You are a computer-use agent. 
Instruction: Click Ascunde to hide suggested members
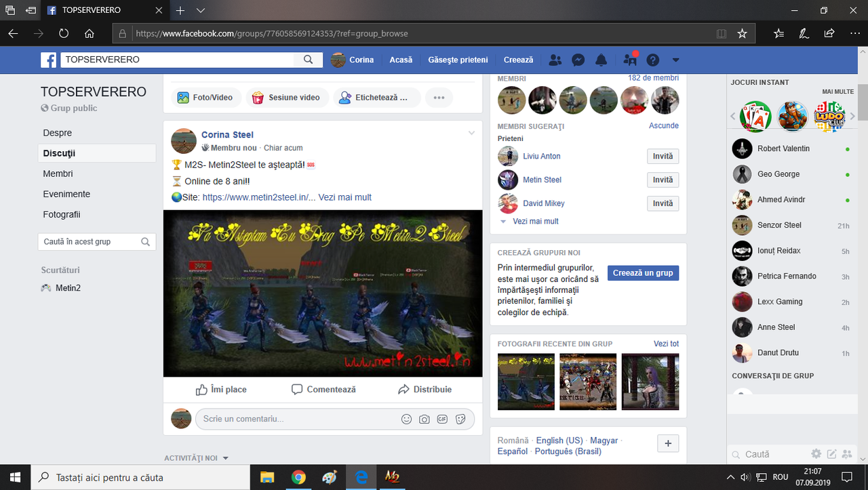tap(664, 125)
